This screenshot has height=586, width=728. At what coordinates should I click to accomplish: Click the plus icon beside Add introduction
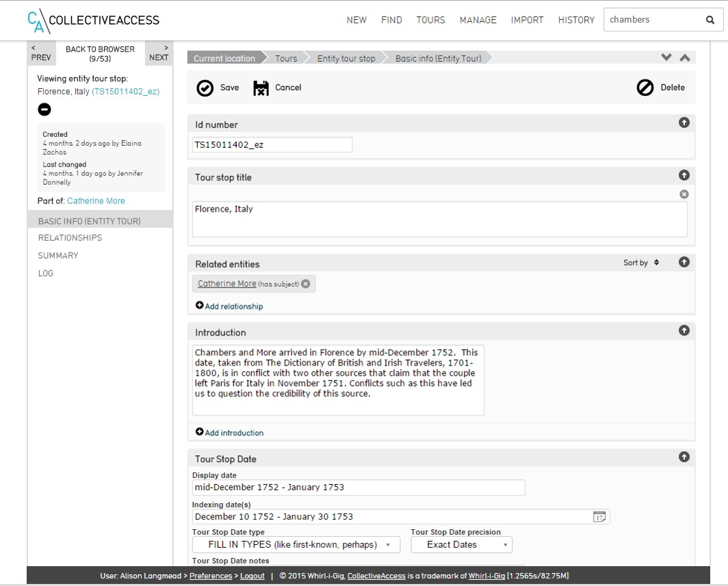point(200,432)
